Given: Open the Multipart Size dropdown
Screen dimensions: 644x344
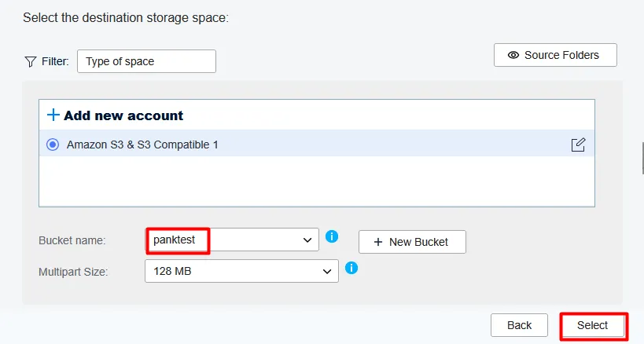Looking at the screenshot, I should [x=241, y=271].
